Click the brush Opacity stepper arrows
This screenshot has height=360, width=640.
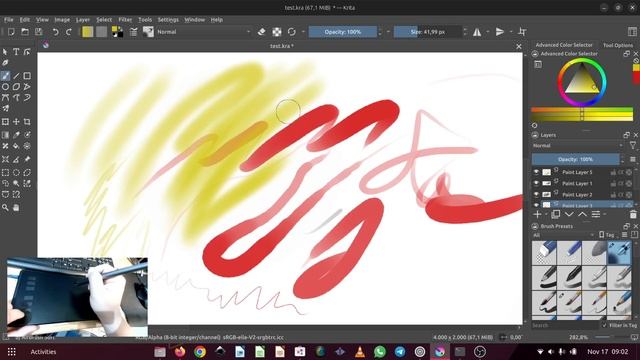(x=380, y=32)
